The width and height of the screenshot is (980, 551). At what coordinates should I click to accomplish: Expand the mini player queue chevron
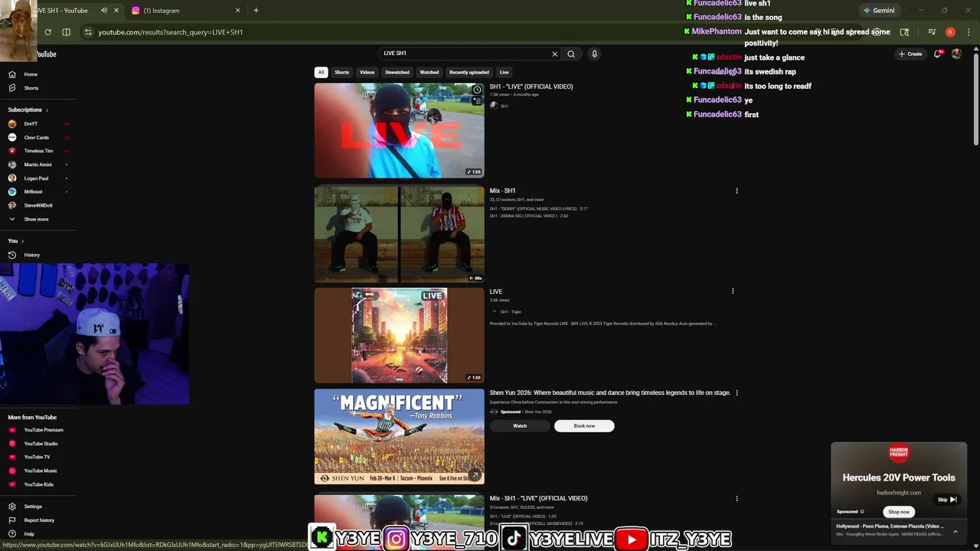pos(955,531)
